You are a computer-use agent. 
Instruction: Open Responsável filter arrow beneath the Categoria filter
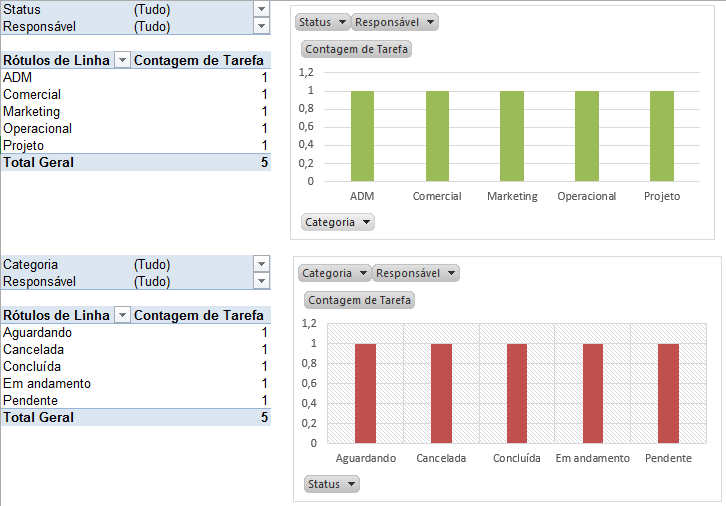point(262,282)
